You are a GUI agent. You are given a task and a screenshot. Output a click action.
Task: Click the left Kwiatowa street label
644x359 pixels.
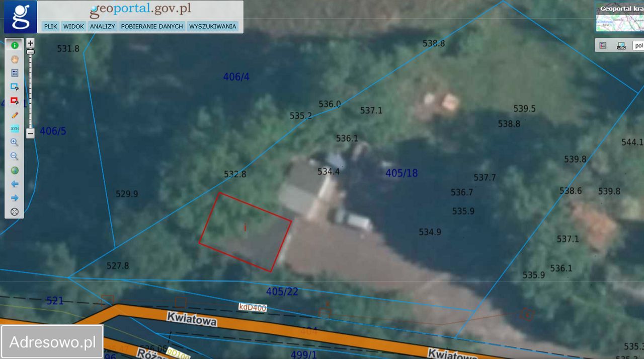192,318
